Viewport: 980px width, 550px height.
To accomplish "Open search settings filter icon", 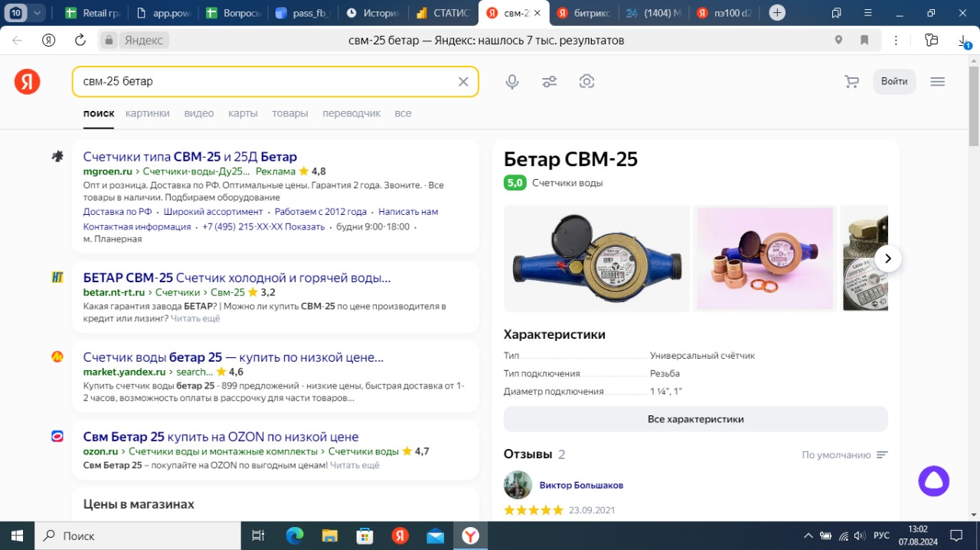I will 549,82.
